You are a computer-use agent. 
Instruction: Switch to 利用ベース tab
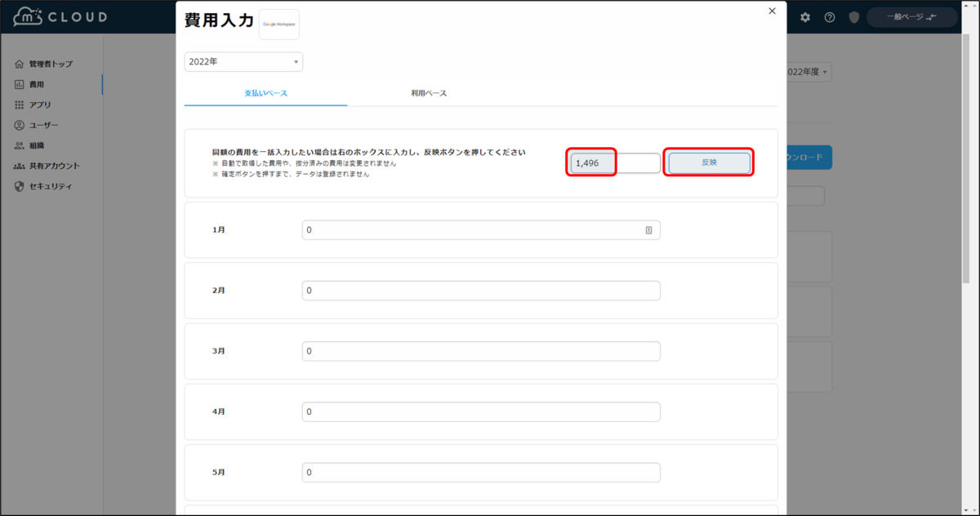[429, 93]
